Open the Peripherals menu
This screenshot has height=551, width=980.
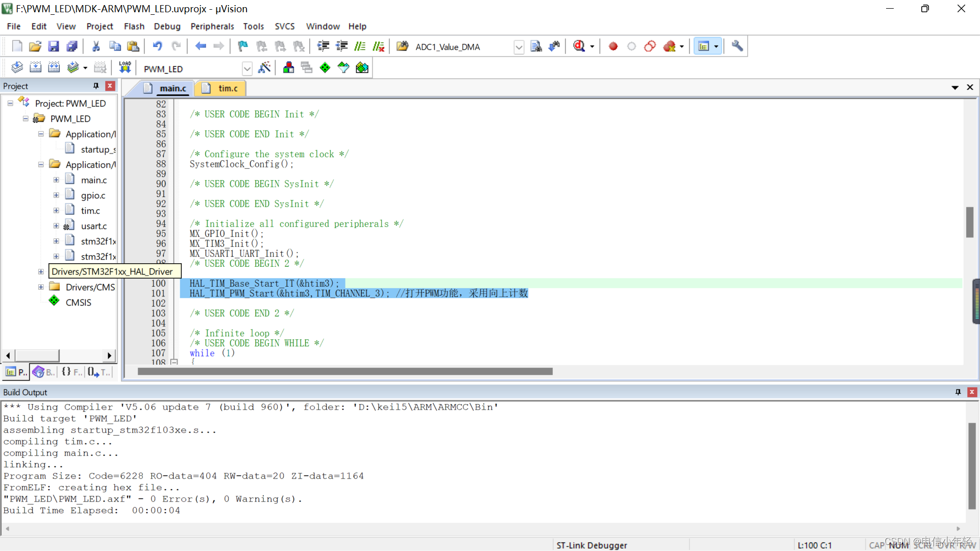pos(212,26)
